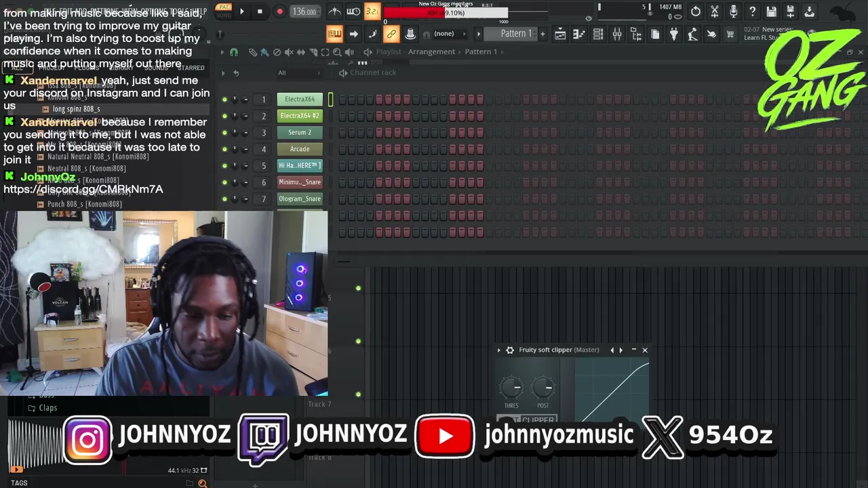Stop playback with the stop button

pos(260,12)
